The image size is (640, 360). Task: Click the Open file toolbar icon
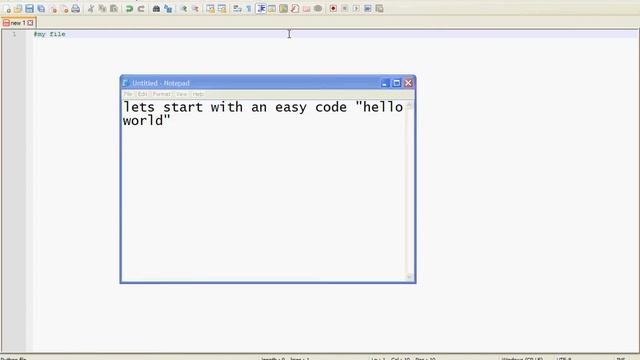[18, 9]
